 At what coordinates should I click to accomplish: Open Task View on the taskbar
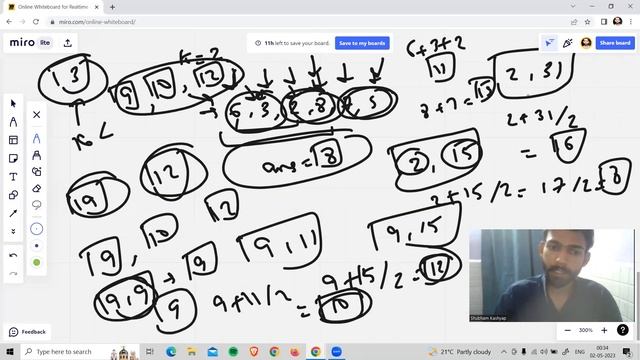tap(150, 351)
